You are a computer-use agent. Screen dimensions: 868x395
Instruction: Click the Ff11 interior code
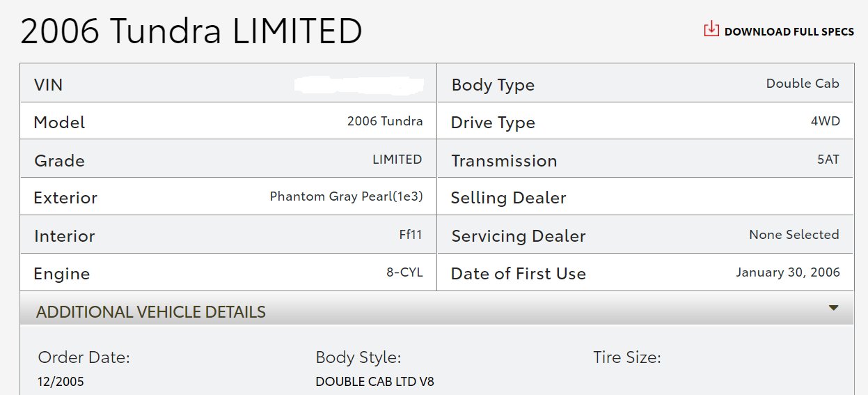click(x=411, y=235)
